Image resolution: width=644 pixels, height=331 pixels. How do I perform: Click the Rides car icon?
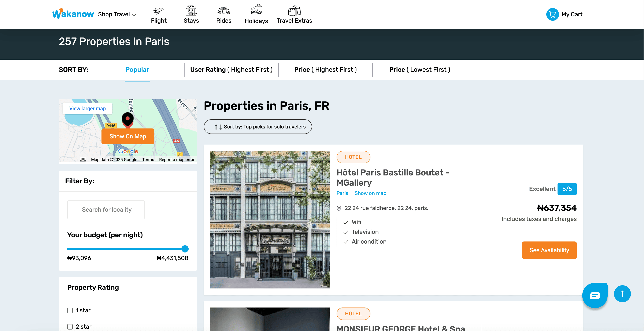223,10
